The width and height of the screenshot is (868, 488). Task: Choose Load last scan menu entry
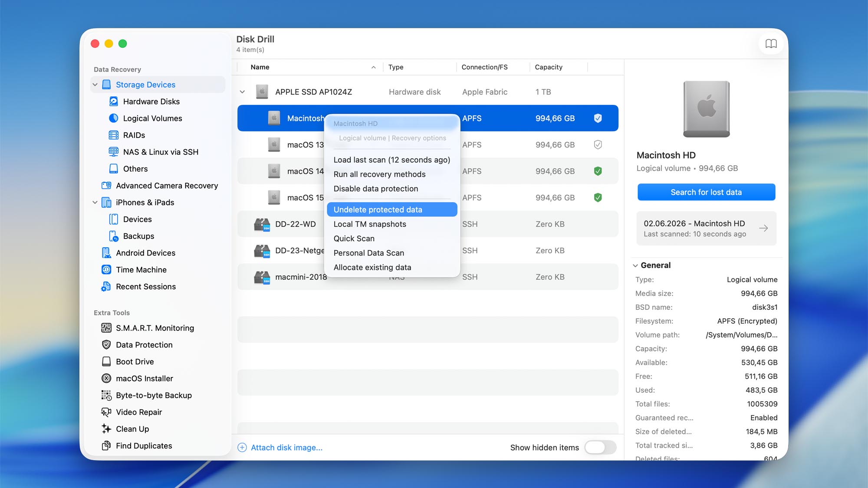point(392,160)
